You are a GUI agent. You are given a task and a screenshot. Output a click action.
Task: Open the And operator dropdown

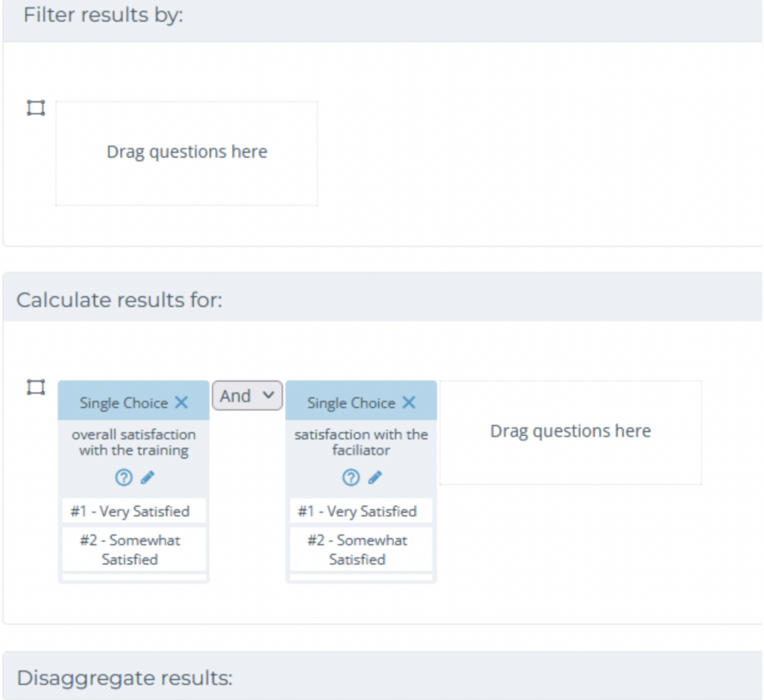tap(247, 396)
